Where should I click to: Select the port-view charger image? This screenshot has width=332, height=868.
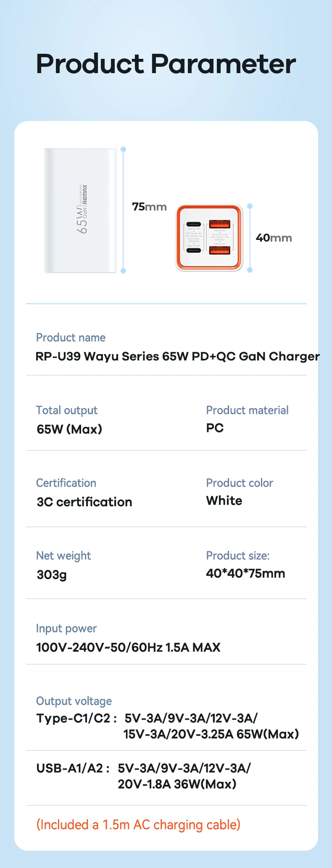[x=209, y=237]
